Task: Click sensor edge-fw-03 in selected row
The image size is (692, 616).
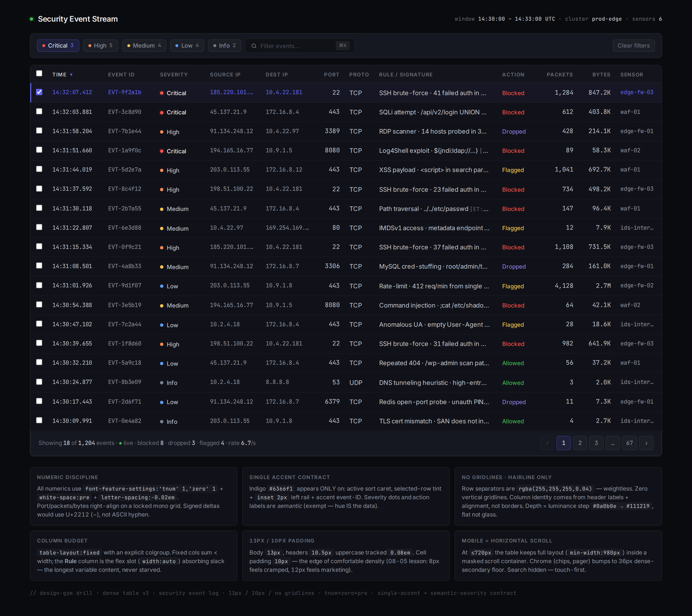Action: coord(636,92)
